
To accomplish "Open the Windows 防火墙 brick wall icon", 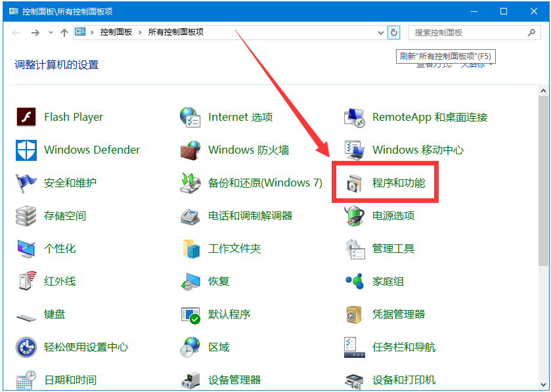I will (x=190, y=150).
